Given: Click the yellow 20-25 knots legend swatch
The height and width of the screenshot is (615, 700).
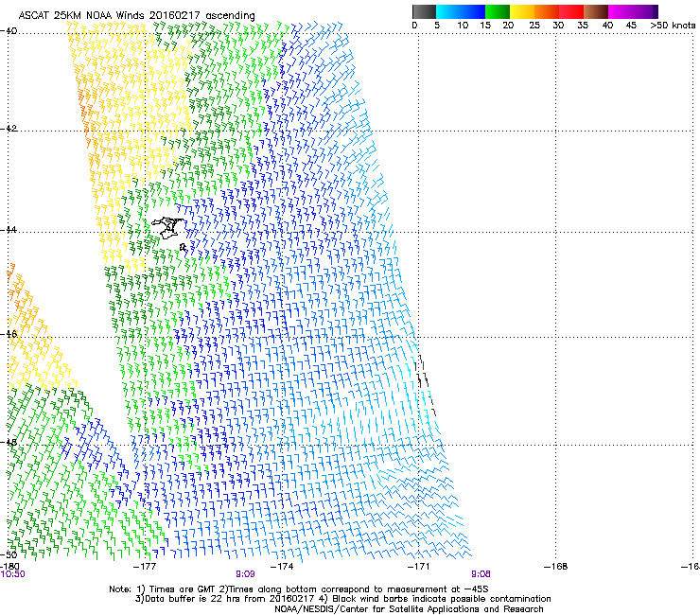Looking at the screenshot, I should (x=522, y=11).
